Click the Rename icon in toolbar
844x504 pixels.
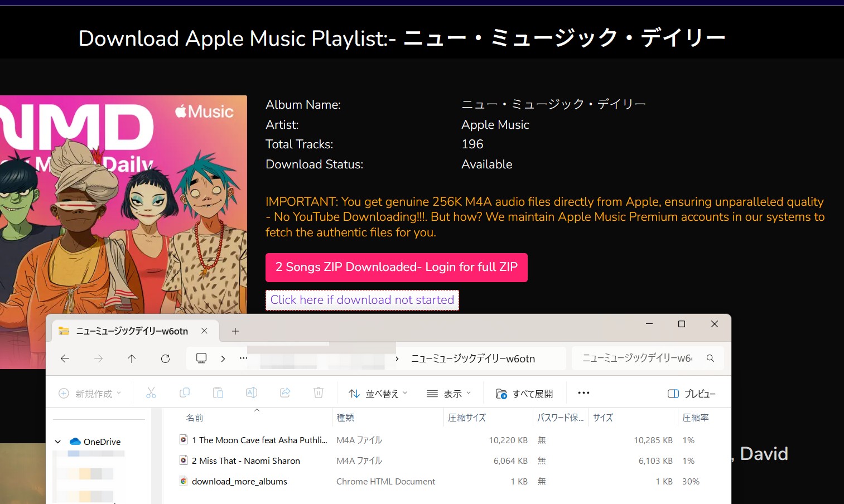coord(252,393)
